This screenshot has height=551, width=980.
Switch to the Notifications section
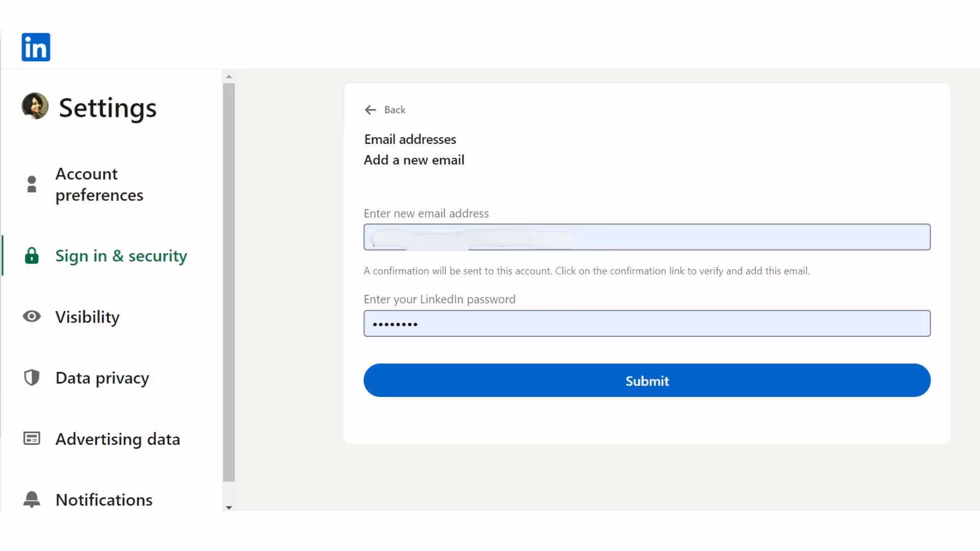pyautogui.click(x=104, y=499)
